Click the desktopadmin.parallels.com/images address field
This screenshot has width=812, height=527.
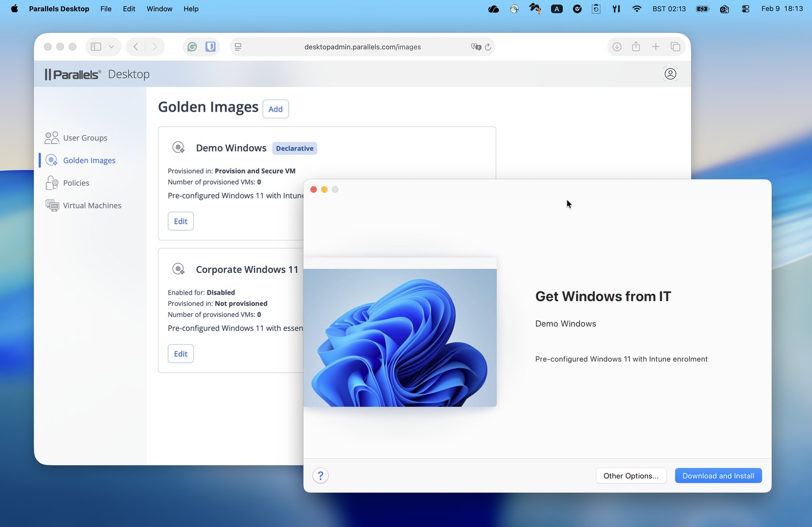(362, 47)
